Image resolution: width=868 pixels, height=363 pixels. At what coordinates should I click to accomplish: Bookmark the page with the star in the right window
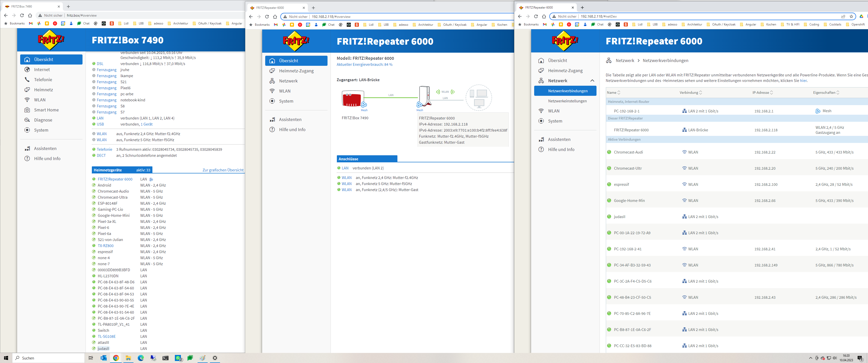pos(852,16)
